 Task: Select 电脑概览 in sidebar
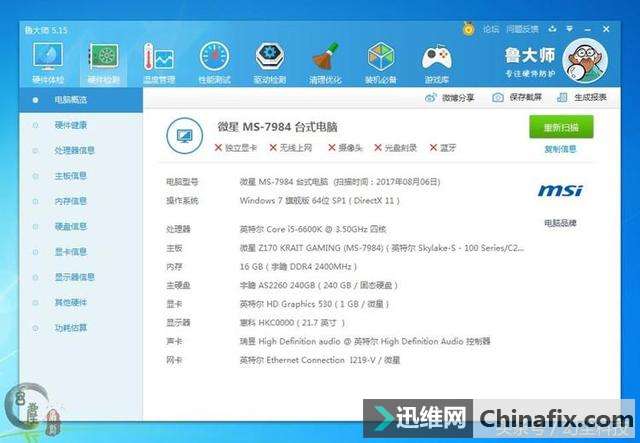click(81, 100)
